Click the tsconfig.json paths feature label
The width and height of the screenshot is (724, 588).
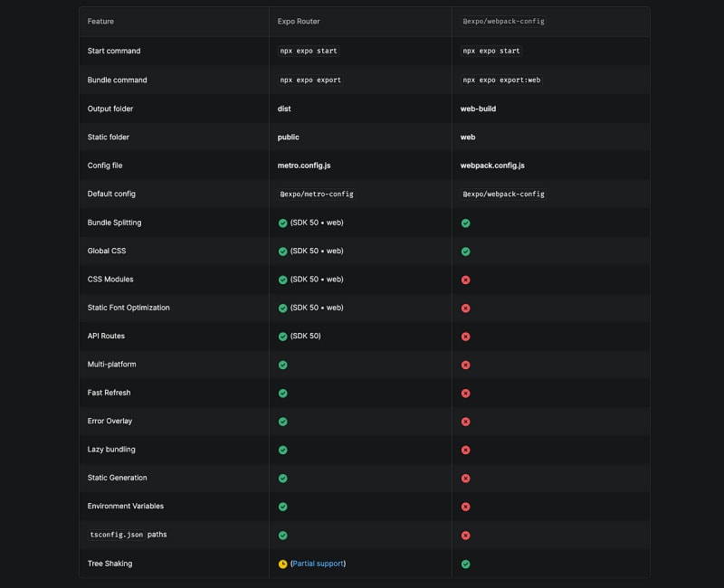point(127,535)
